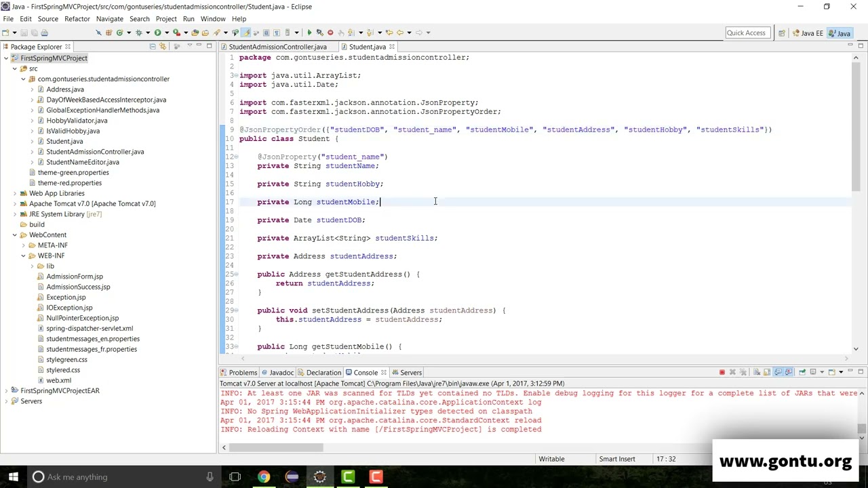Select the Java perspective button
Viewport: 868px width, 488px height.
pos(840,33)
